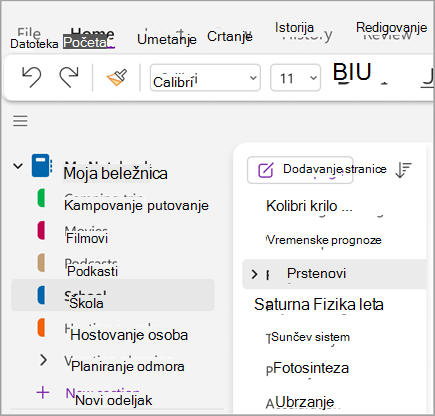Expand the Planiranje odmora section group
Screen dimensions: 435x416
(x=43, y=360)
